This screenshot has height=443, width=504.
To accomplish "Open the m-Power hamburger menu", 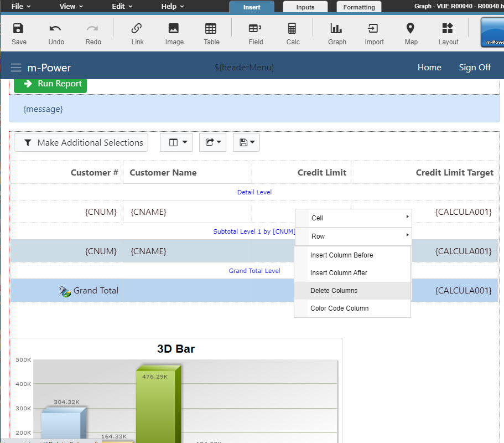I will click(15, 68).
